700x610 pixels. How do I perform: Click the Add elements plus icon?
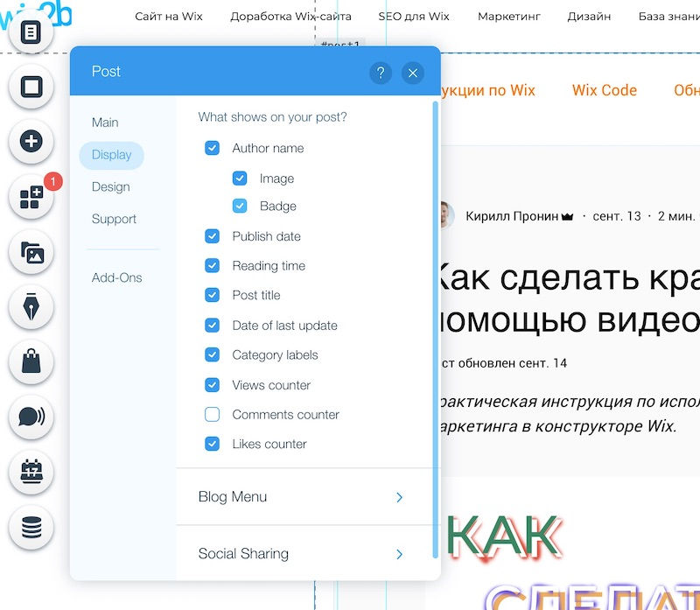(31, 142)
